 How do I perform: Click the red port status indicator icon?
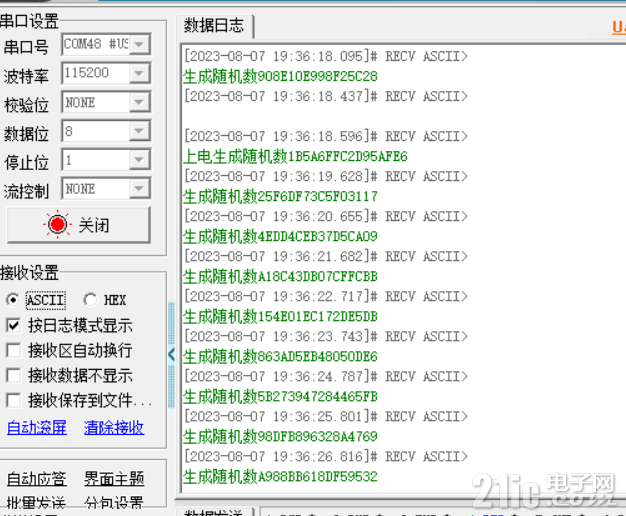(57, 224)
